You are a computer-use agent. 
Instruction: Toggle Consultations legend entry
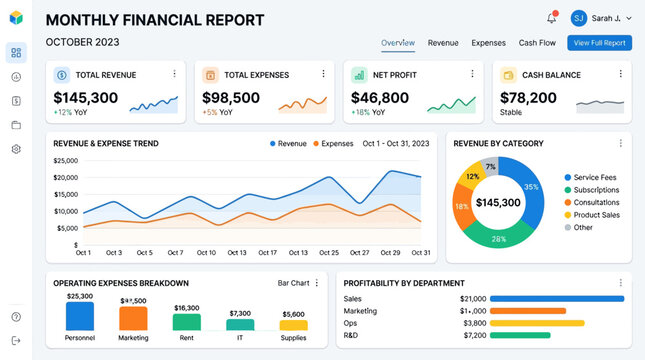(x=592, y=202)
